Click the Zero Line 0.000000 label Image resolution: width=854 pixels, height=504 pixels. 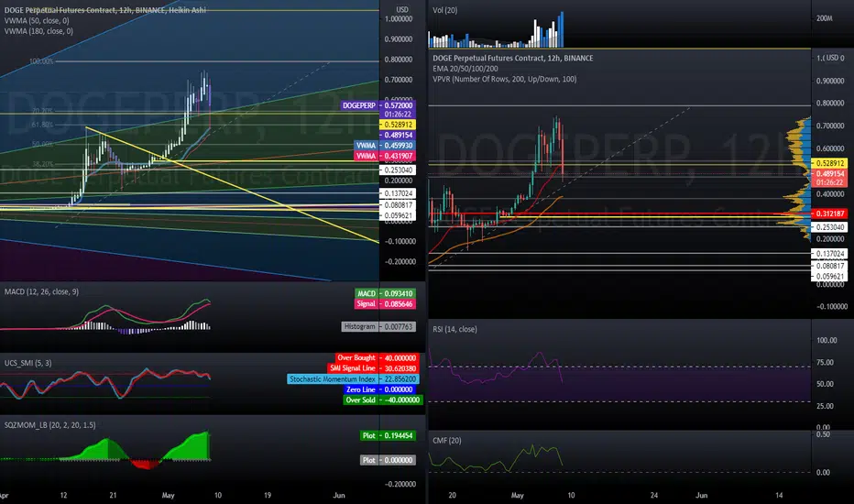point(380,389)
